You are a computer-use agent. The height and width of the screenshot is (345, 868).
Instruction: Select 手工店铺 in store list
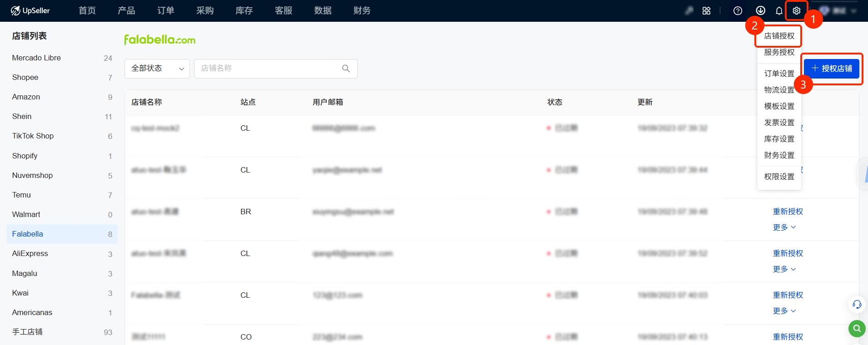62,332
